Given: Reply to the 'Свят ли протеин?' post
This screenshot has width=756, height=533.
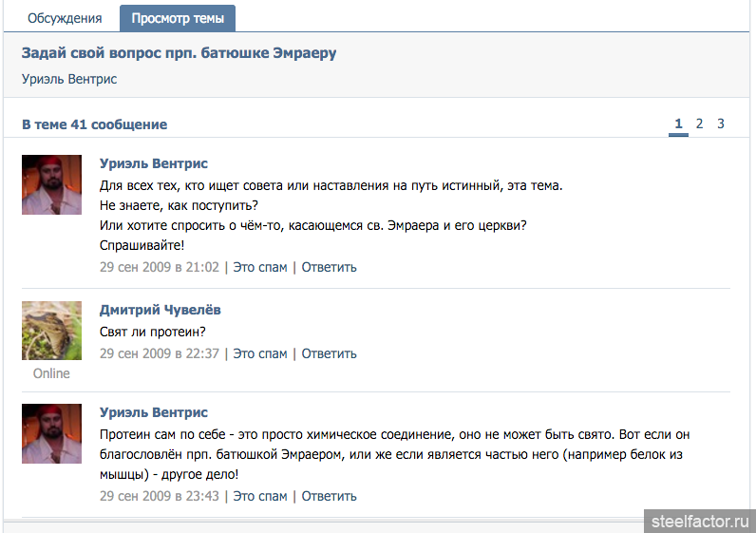Looking at the screenshot, I should 330,353.
